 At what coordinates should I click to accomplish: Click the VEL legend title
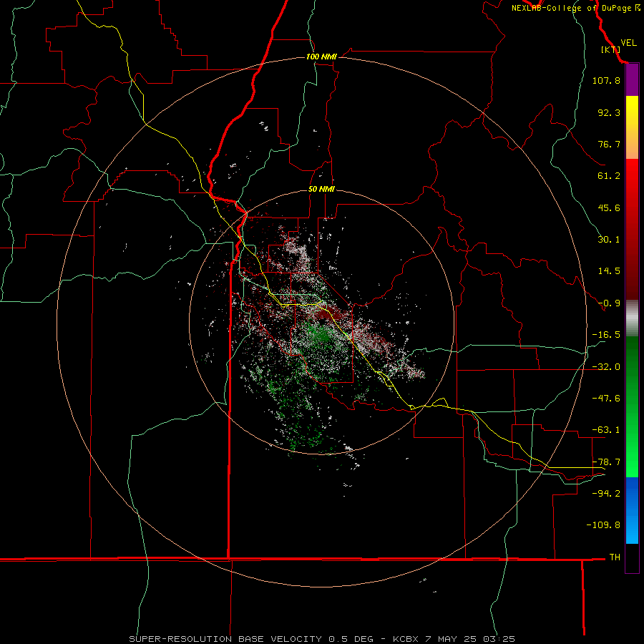(628, 43)
